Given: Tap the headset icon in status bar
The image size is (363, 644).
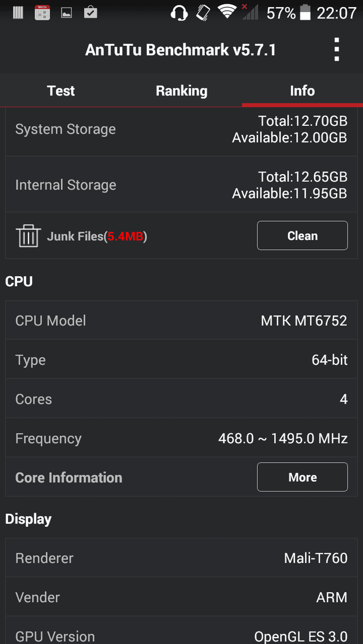Looking at the screenshot, I should 179,13.
